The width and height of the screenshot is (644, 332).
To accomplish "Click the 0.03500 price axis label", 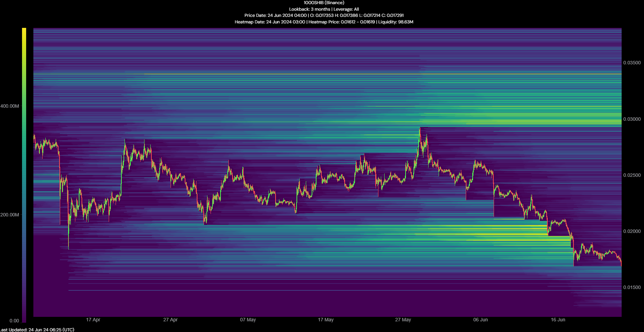I will pyautogui.click(x=632, y=63).
